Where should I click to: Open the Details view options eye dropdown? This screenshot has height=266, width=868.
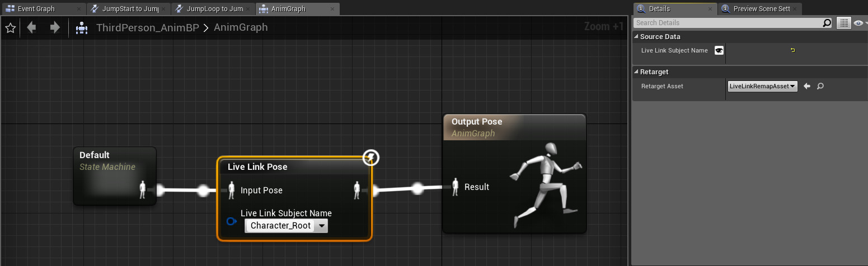pyautogui.click(x=861, y=23)
